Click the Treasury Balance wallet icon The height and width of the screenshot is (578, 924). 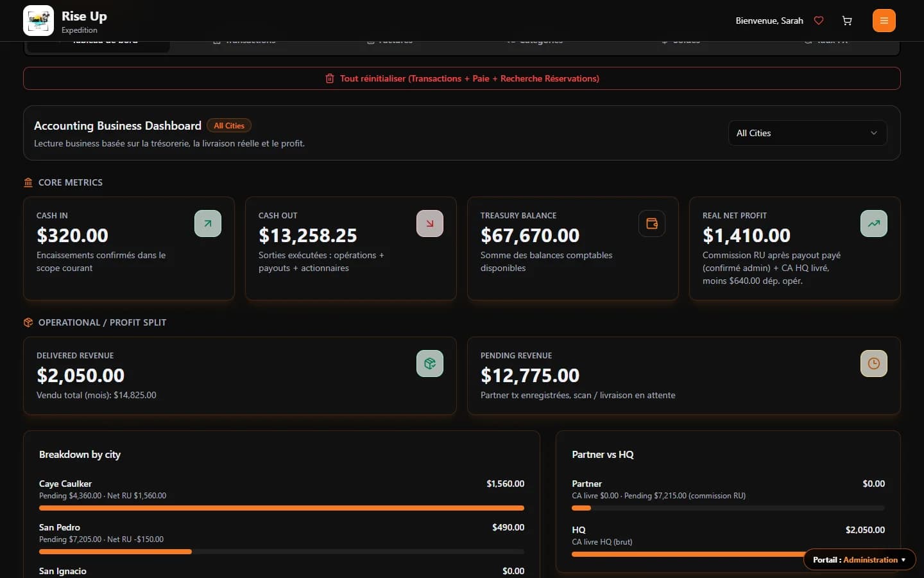[x=652, y=223]
